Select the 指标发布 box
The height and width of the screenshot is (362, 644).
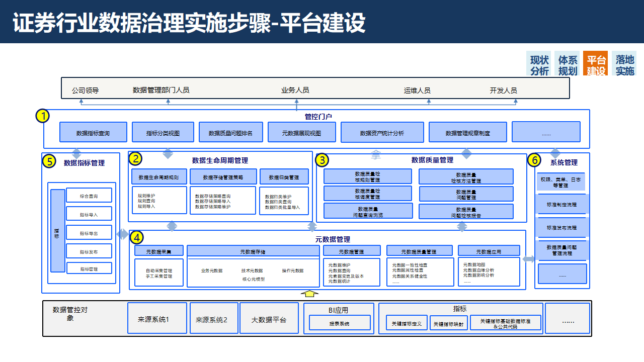(89, 251)
